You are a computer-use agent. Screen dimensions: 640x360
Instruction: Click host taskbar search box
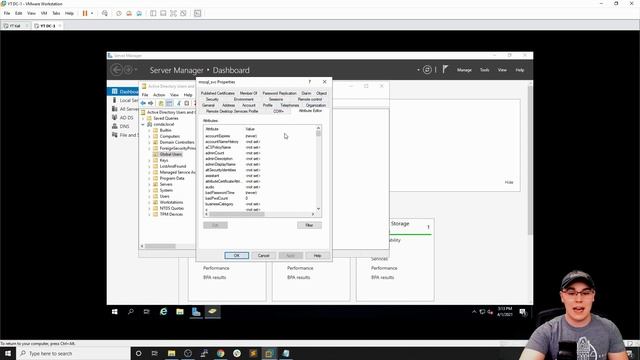click(73, 353)
